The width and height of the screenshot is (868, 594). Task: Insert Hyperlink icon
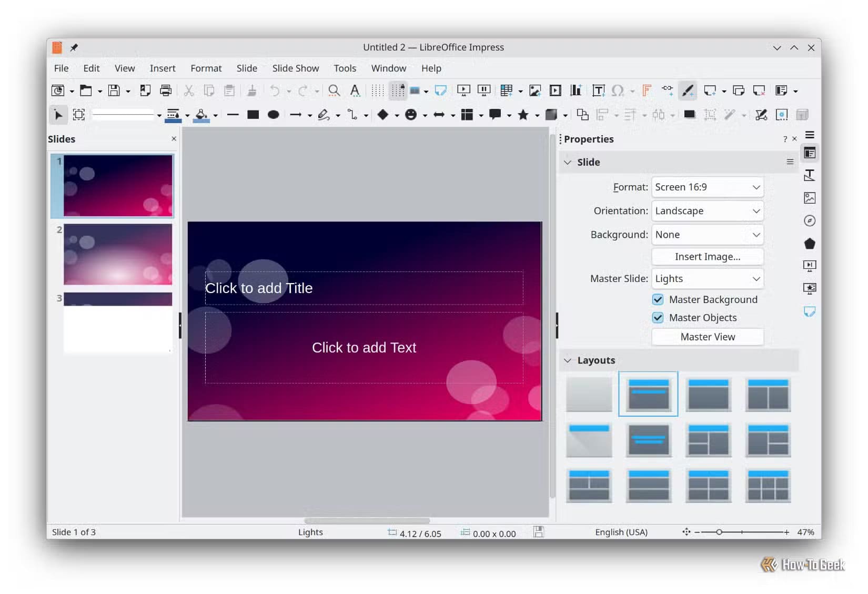coord(668,89)
